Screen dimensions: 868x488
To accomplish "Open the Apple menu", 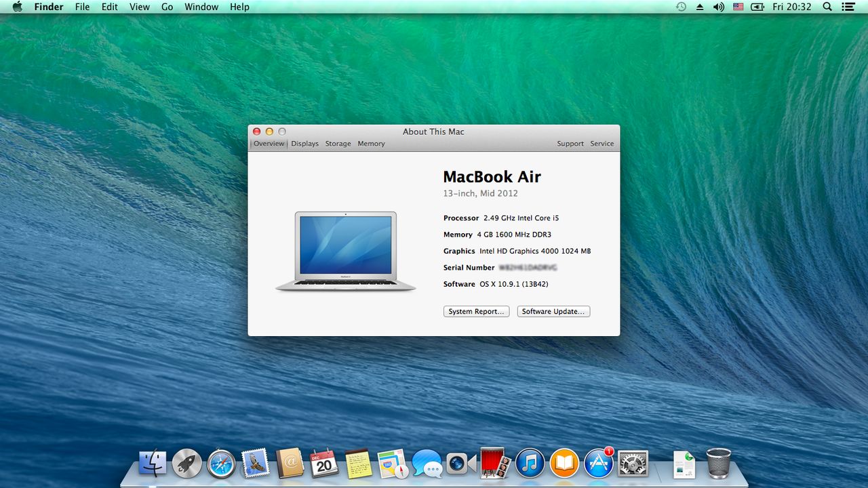I will (x=18, y=7).
